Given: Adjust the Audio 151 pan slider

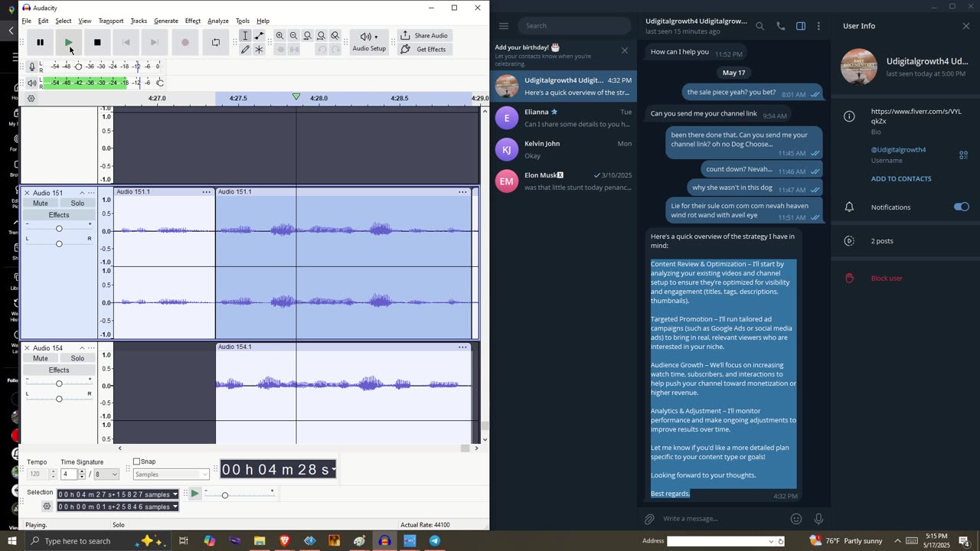Looking at the screenshot, I should 59,244.
